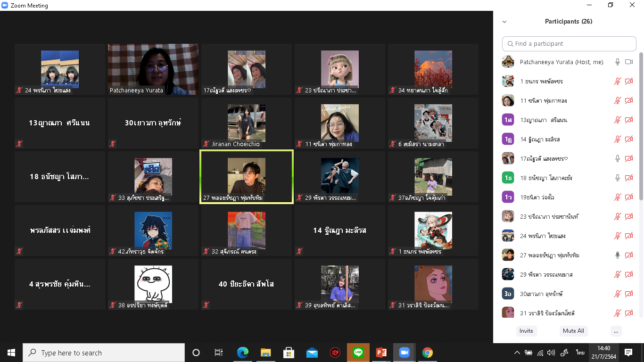This screenshot has height=362, width=644.
Task: Open Google Chrome from the taskbar
Action: 427,353
